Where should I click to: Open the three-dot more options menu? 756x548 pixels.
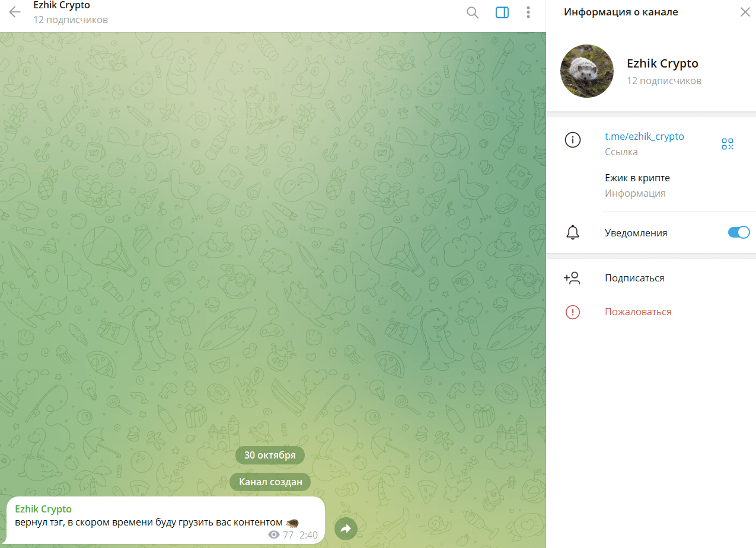[x=528, y=12]
